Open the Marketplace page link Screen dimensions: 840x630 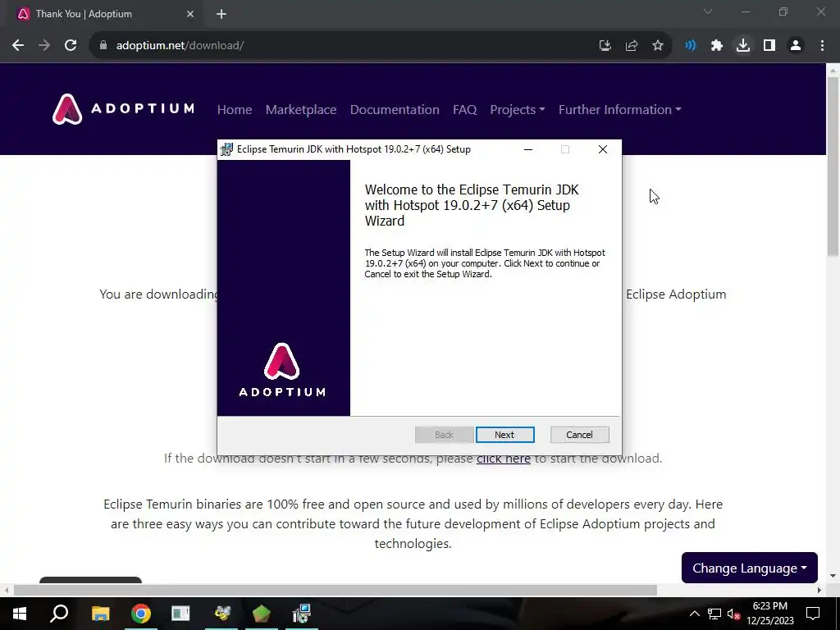point(301,109)
